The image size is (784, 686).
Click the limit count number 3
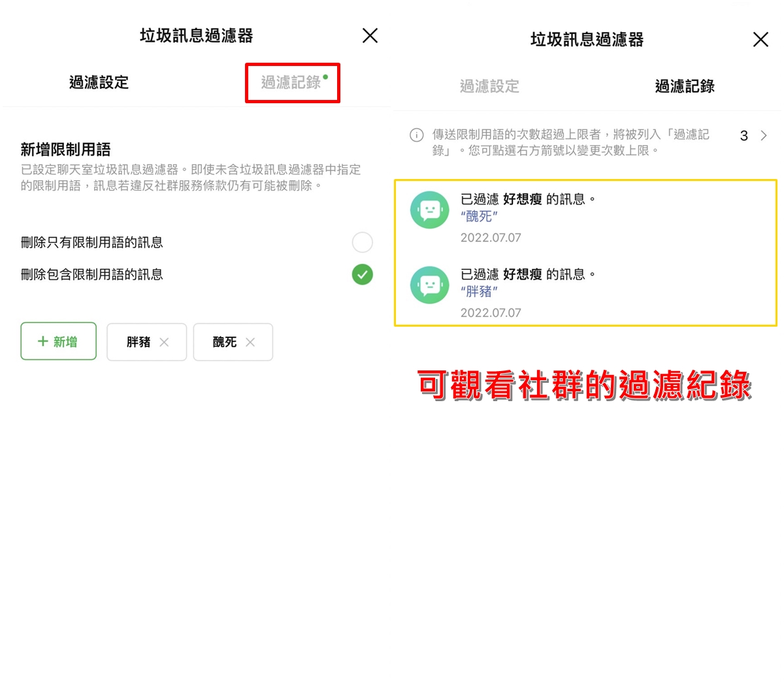[743, 135]
